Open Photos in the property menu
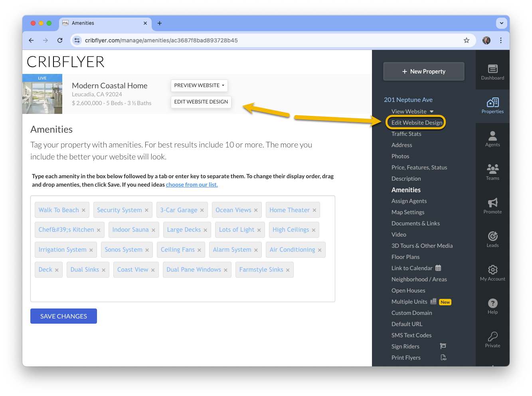 (x=400, y=156)
